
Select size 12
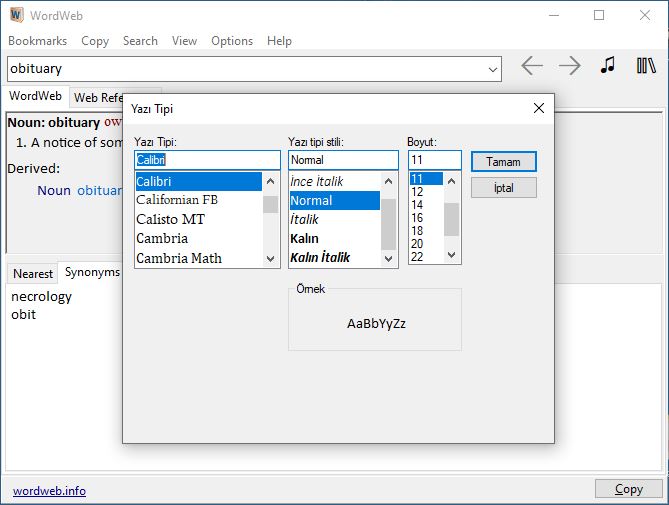(426, 192)
